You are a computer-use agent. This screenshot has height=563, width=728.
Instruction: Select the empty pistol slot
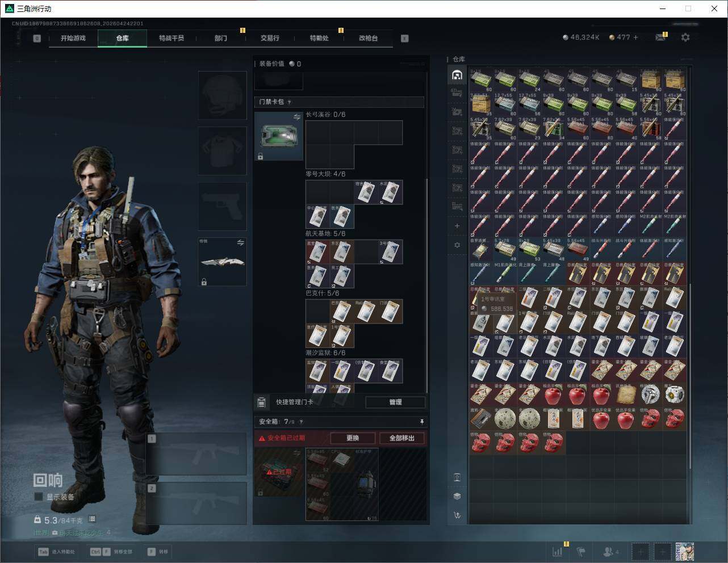pos(222,207)
